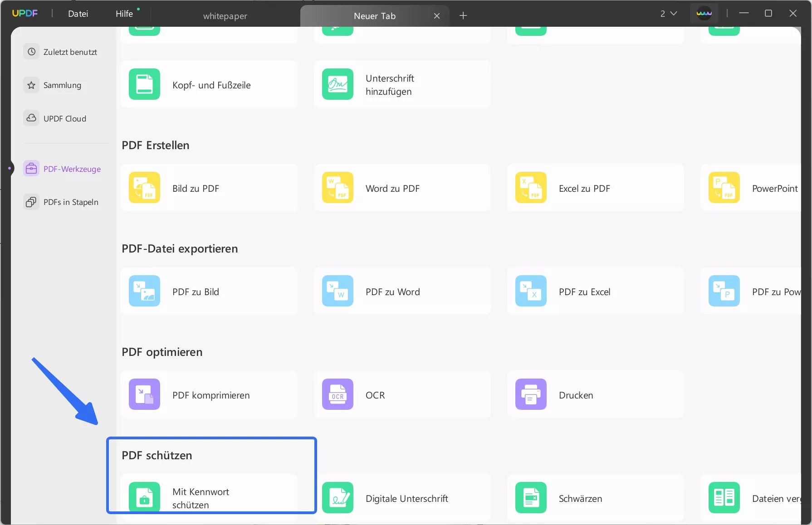
Task: Click the Word zu PDF label
Action: pos(392,188)
